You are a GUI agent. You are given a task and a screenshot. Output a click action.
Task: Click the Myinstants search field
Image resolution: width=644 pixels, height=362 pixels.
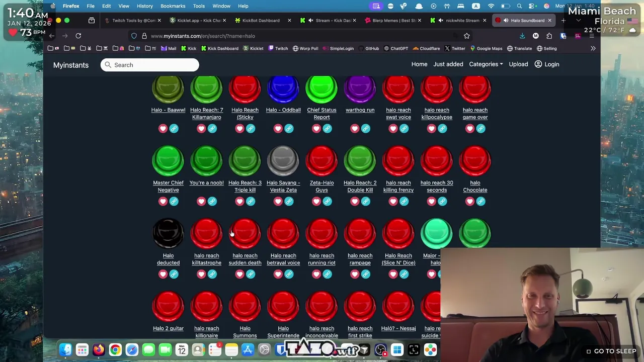(x=149, y=65)
